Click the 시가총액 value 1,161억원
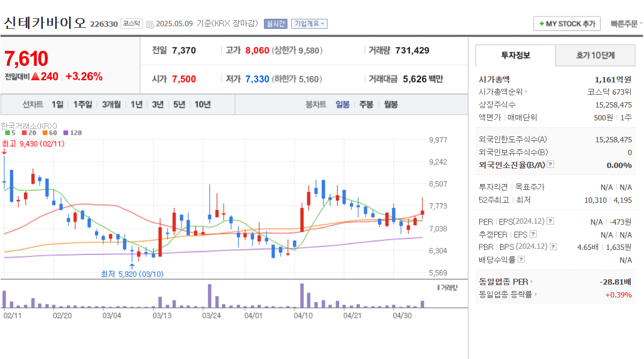The height and width of the screenshot is (359, 644). 613,79
